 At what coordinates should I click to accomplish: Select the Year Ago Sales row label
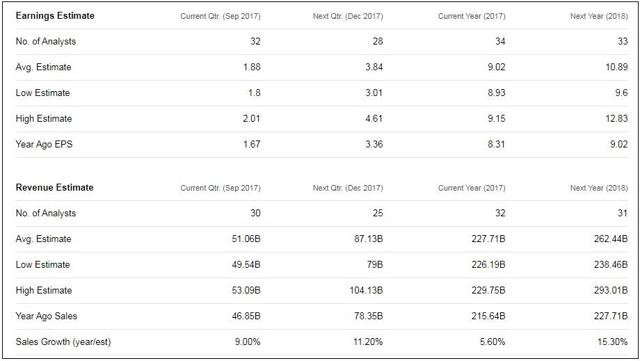pos(46,316)
